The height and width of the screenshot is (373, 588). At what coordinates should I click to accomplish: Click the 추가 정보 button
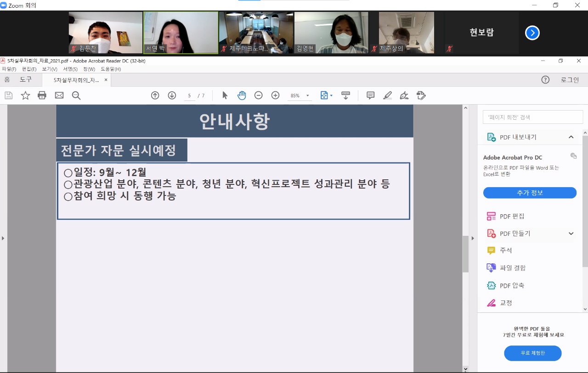coord(530,193)
